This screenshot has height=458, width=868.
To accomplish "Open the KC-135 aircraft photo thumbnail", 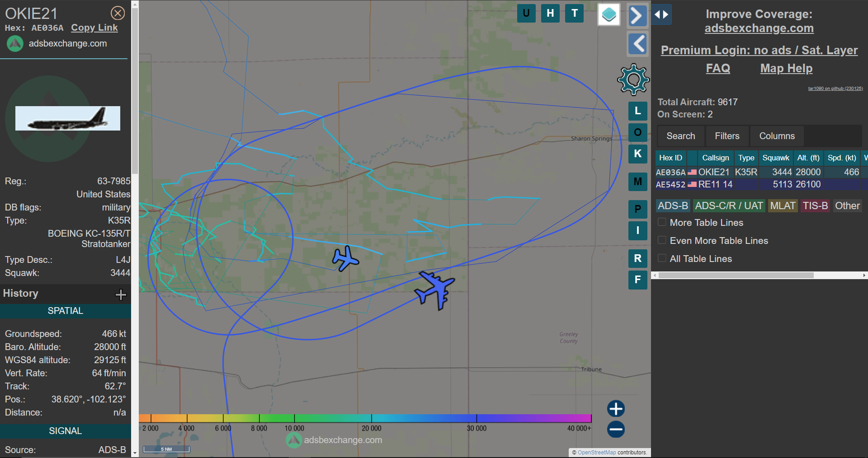I will [x=68, y=118].
